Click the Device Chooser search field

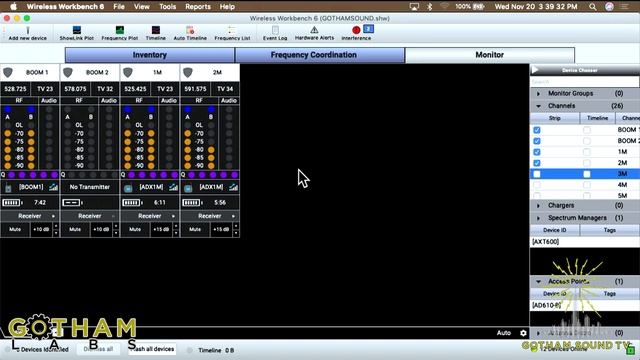coord(584,82)
